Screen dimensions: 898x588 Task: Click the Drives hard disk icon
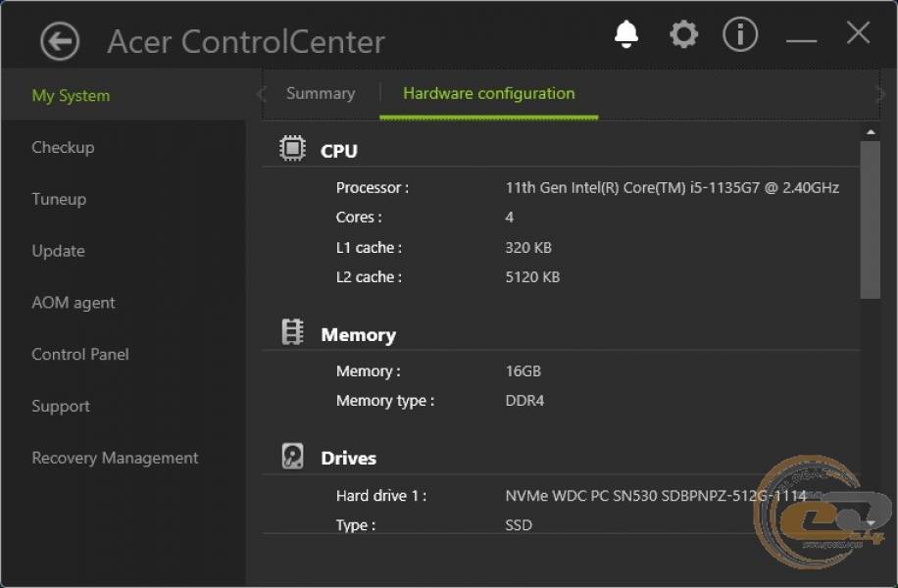point(293,457)
